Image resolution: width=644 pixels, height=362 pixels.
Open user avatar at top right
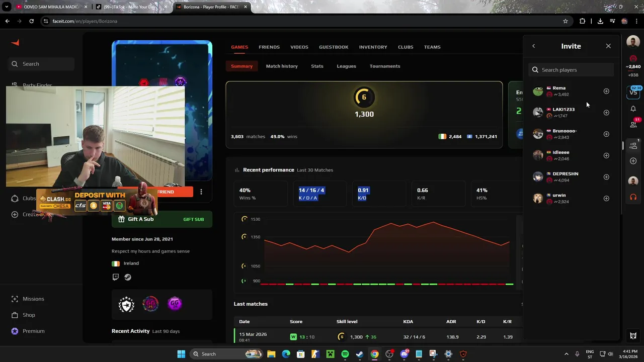pyautogui.click(x=633, y=42)
